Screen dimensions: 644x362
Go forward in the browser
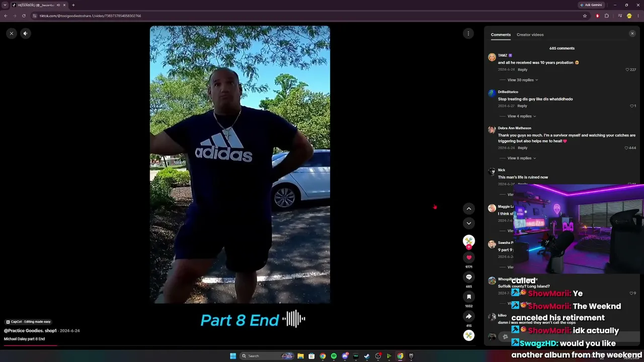[x=15, y=16]
